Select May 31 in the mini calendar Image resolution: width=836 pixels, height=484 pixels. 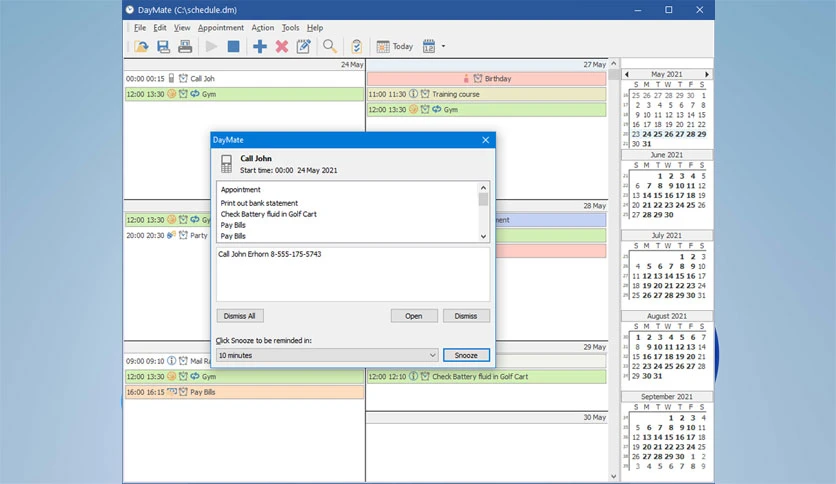(x=647, y=144)
